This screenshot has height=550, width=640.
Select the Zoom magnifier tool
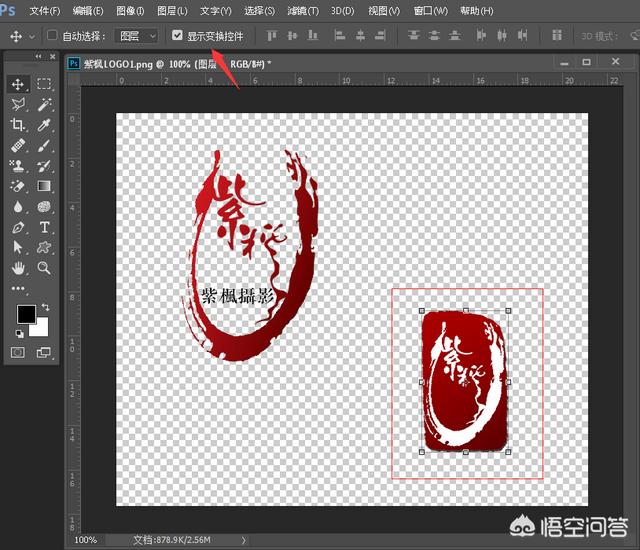45,268
